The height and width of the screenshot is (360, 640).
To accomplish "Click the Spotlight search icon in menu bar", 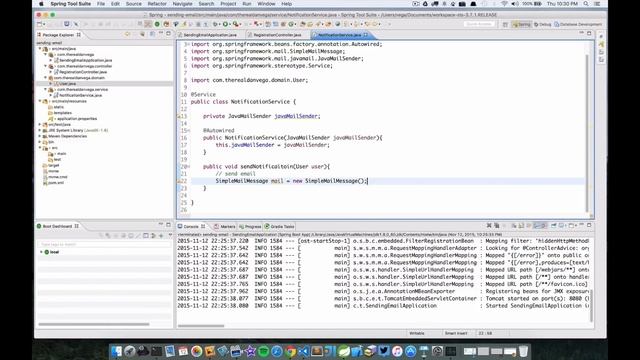I will point(586,4).
